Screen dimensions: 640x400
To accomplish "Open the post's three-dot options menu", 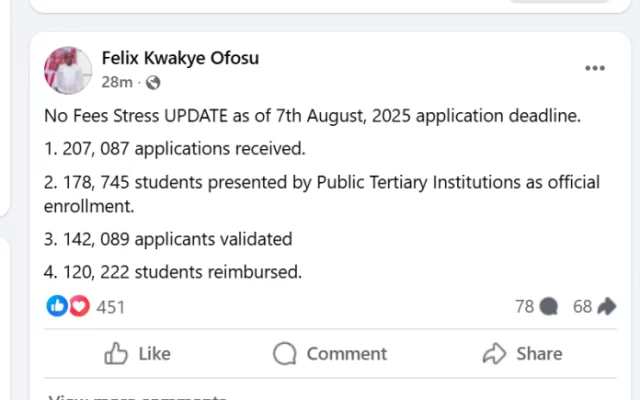I will (595, 68).
